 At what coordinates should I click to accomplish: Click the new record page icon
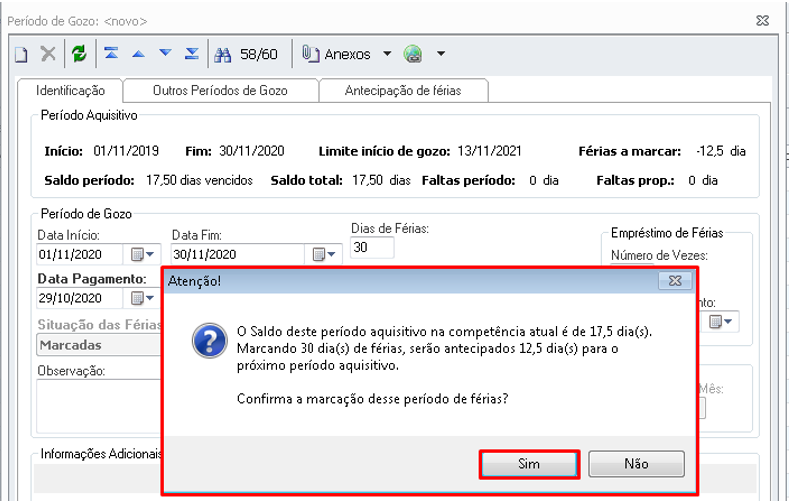point(21,54)
